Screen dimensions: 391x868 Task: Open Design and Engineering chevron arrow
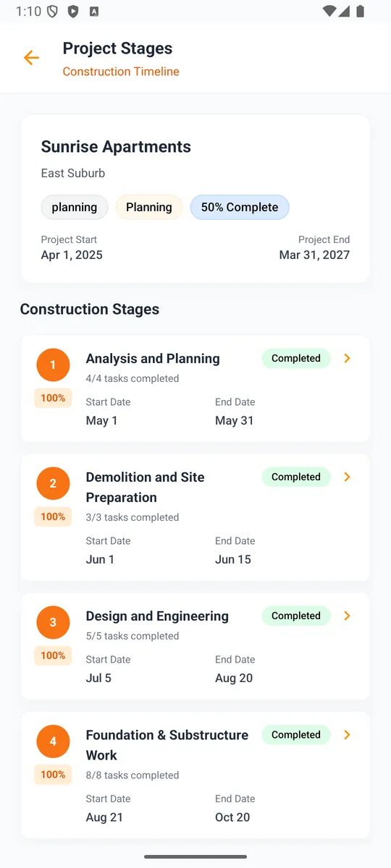[347, 616]
